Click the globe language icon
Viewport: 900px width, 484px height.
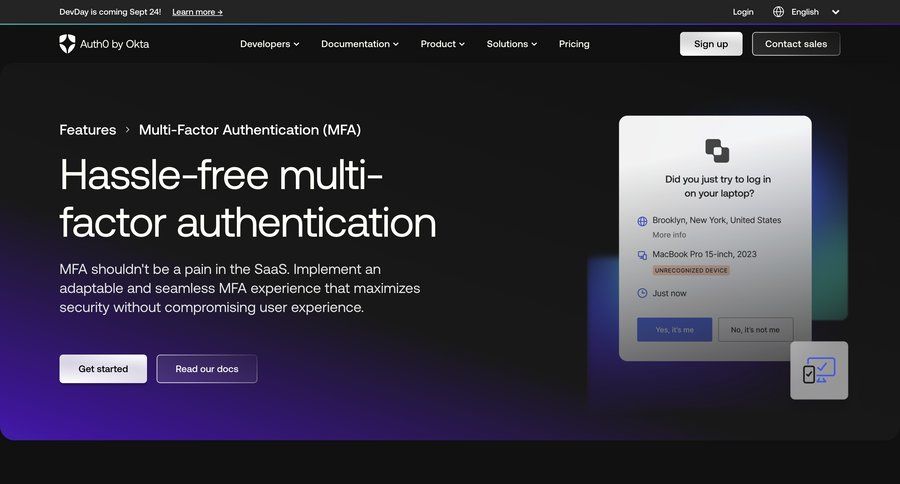pos(778,11)
